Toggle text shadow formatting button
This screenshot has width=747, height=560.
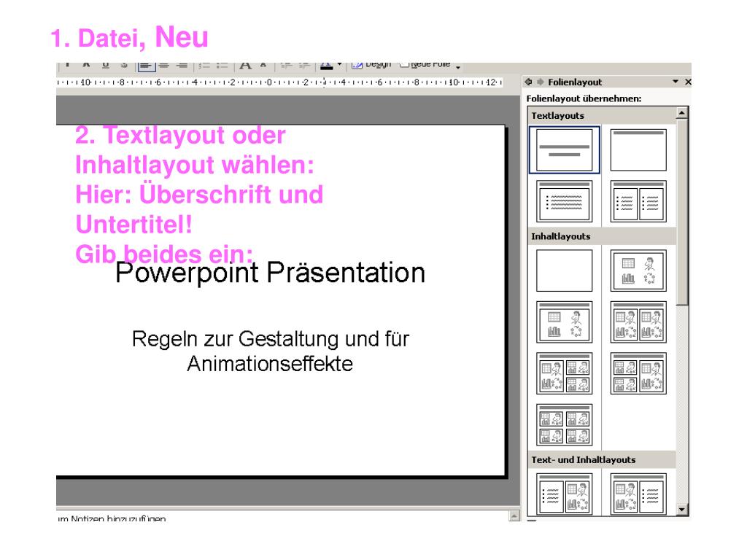tap(124, 66)
